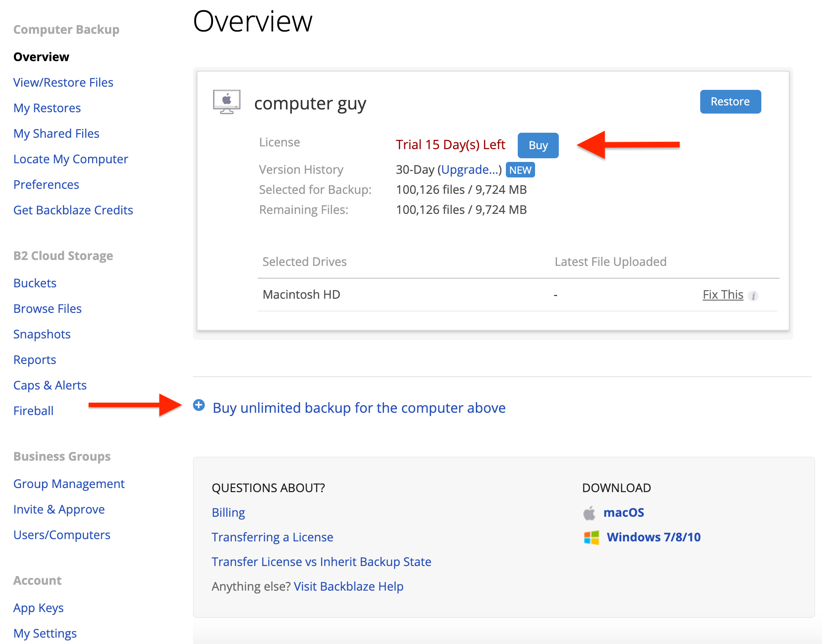Download the macOS client
Viewport: 822px width, 644px height.
624,513
